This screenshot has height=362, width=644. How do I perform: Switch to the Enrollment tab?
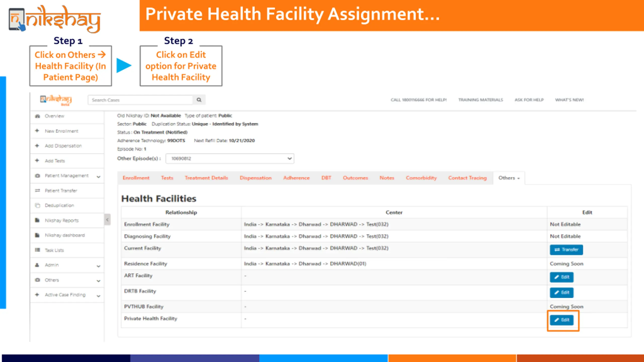[136, 178]
